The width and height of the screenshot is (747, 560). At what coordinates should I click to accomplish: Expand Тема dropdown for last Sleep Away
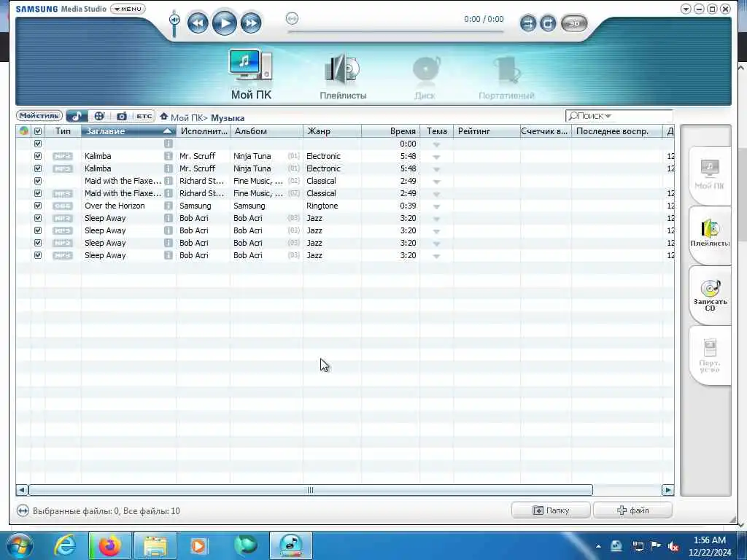(x=436, y=256)
